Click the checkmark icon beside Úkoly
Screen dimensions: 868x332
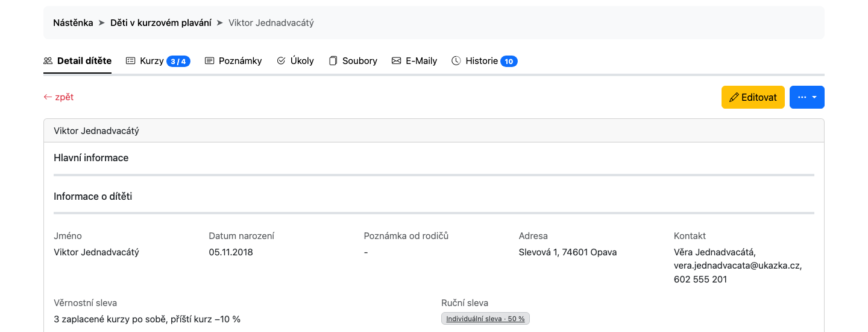pos(281,61)
